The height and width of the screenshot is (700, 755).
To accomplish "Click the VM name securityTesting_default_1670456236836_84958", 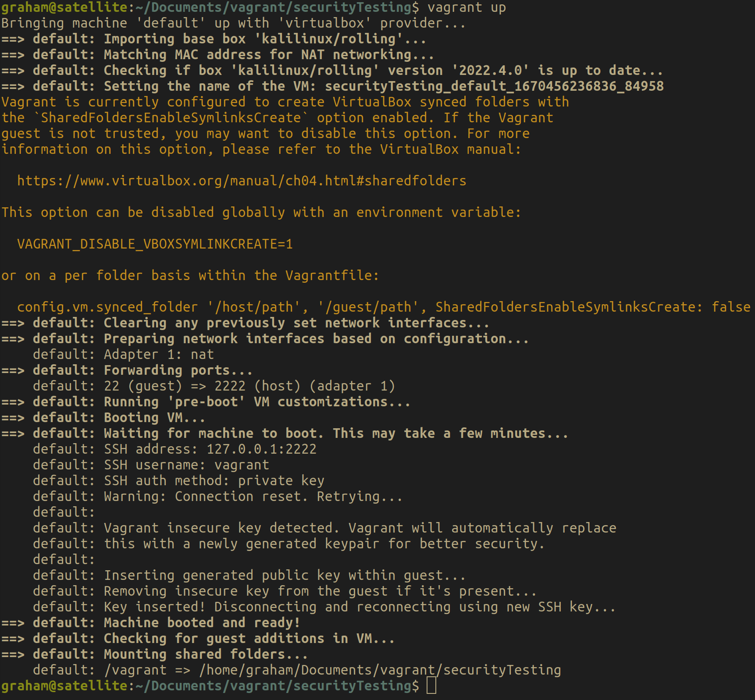I will pyautogui.click(x=494, y=86).
